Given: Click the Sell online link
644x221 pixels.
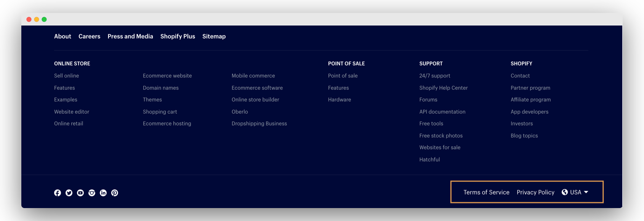Looking at the screenshot, I should coord(67,76).
